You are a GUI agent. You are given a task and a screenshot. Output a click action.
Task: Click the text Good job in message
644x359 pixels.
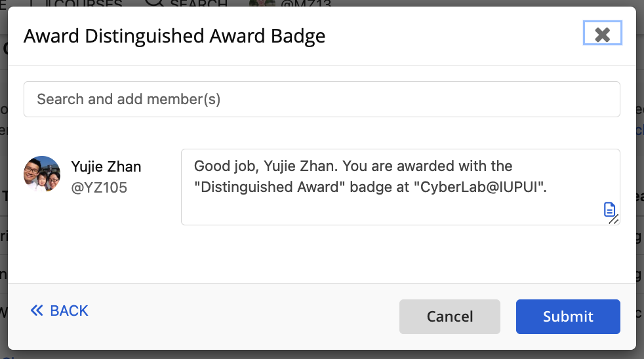click(224, 166)
